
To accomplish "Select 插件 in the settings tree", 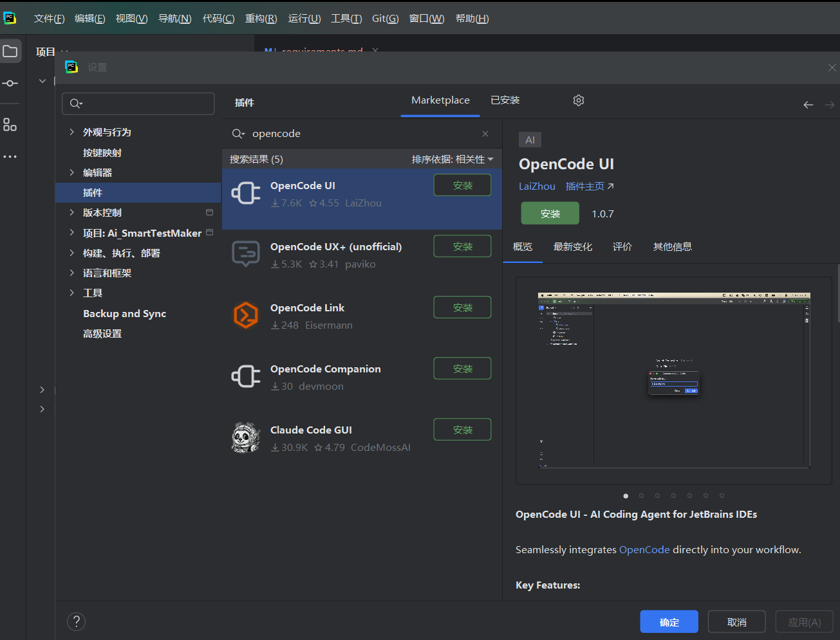I will pos(138,192).
